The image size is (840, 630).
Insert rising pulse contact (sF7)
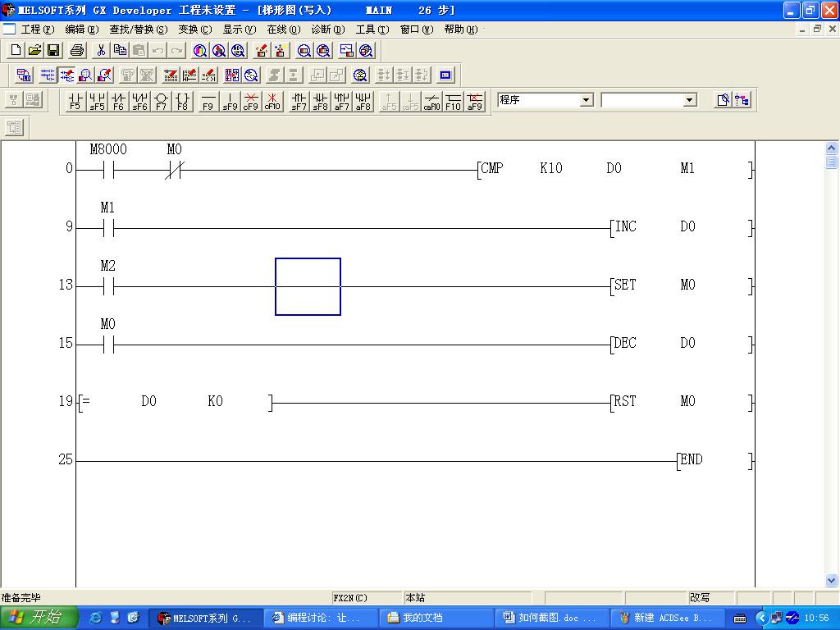coord(299,101)
